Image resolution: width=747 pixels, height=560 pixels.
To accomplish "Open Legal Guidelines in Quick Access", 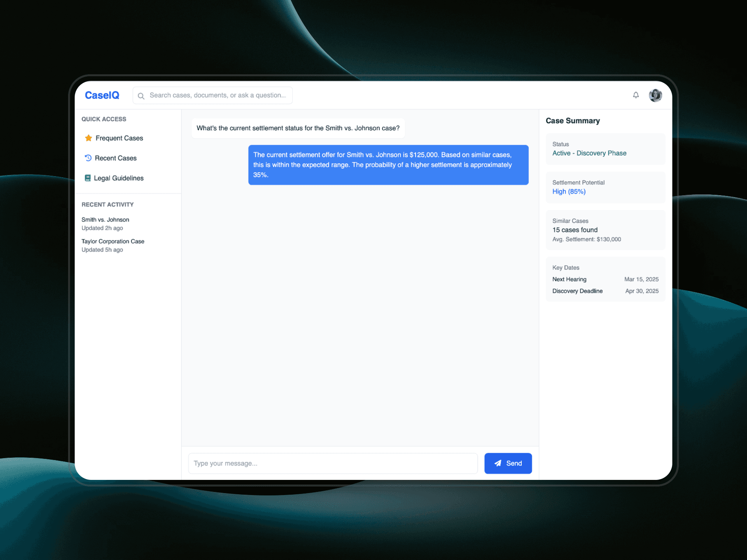I will click(119, 178).
